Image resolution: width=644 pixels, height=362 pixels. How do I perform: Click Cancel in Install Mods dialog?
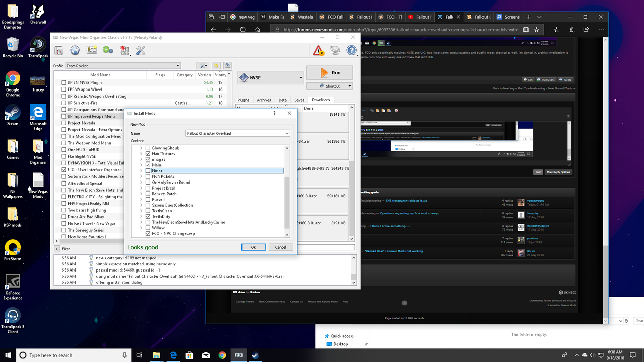pos(281,247)
